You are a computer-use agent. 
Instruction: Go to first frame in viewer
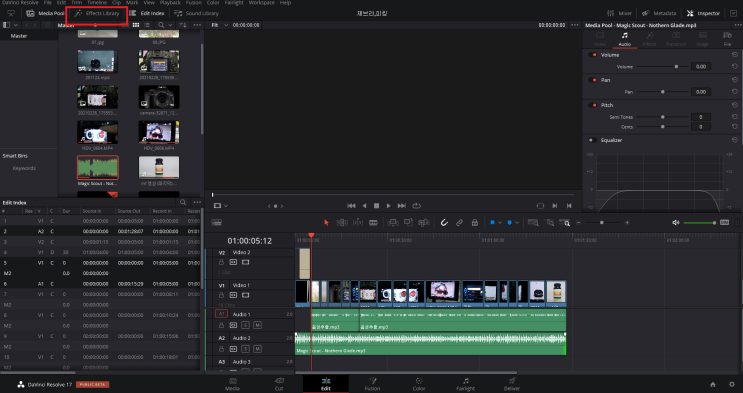351,206
